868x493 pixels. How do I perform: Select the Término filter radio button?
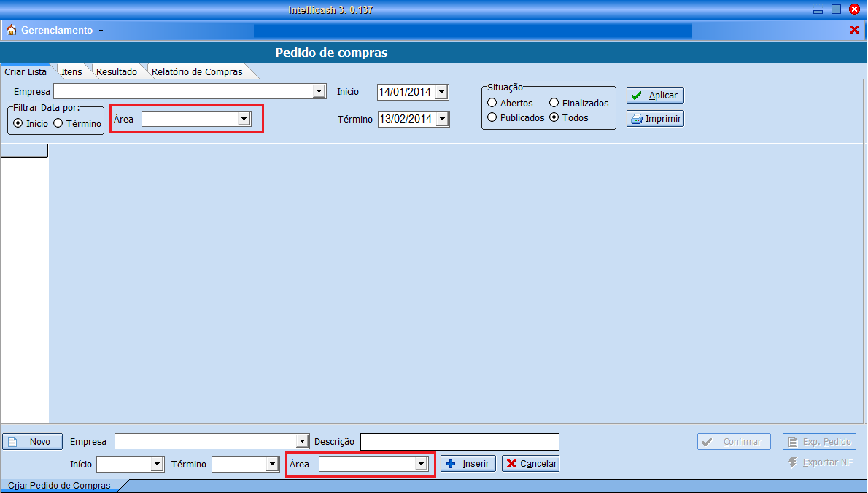coord(58,123)
